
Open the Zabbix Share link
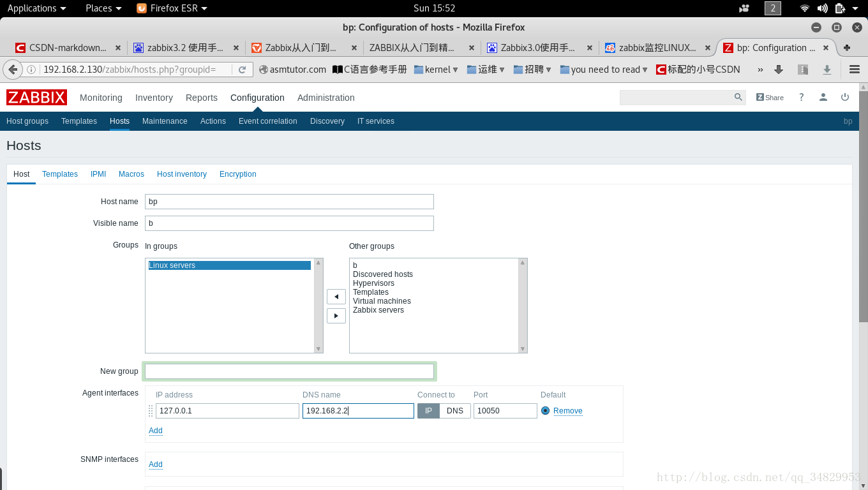point(770,98)
